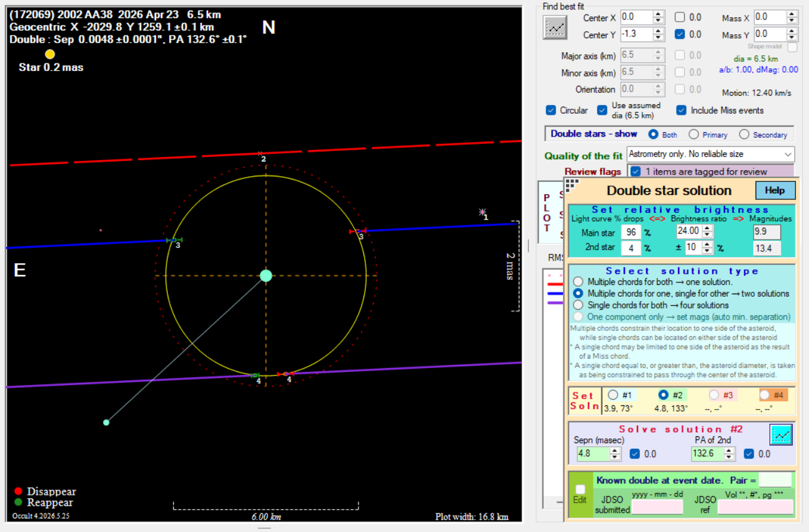Viewport: 809px width, 532px height.
Task: Click the '6.00 km' scale bar label
Action: click(x=266, y=516)
